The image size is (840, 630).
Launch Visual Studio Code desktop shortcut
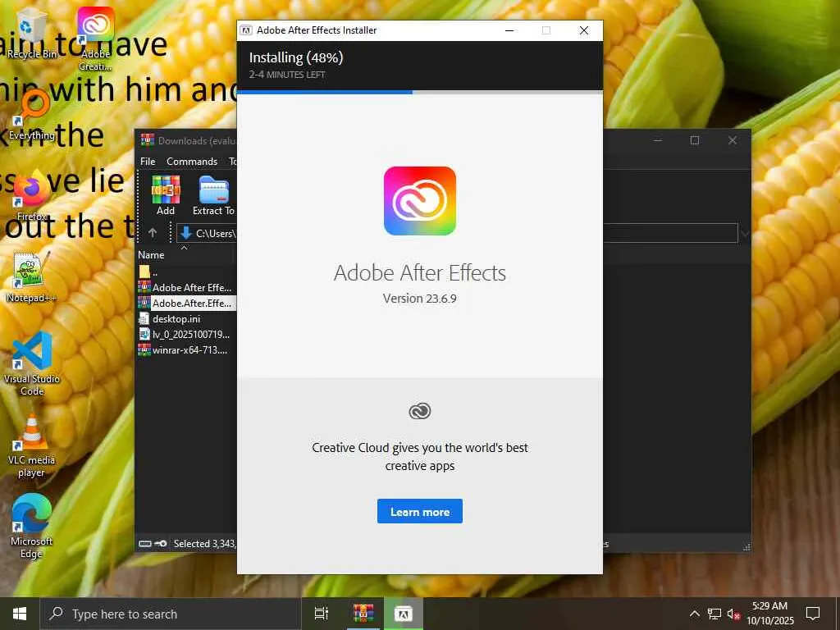coord(32,363)
